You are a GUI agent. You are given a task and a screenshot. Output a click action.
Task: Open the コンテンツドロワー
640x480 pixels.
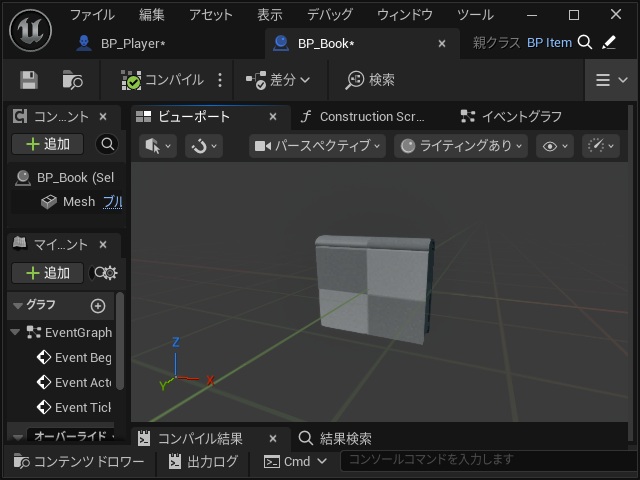[79, 462]
